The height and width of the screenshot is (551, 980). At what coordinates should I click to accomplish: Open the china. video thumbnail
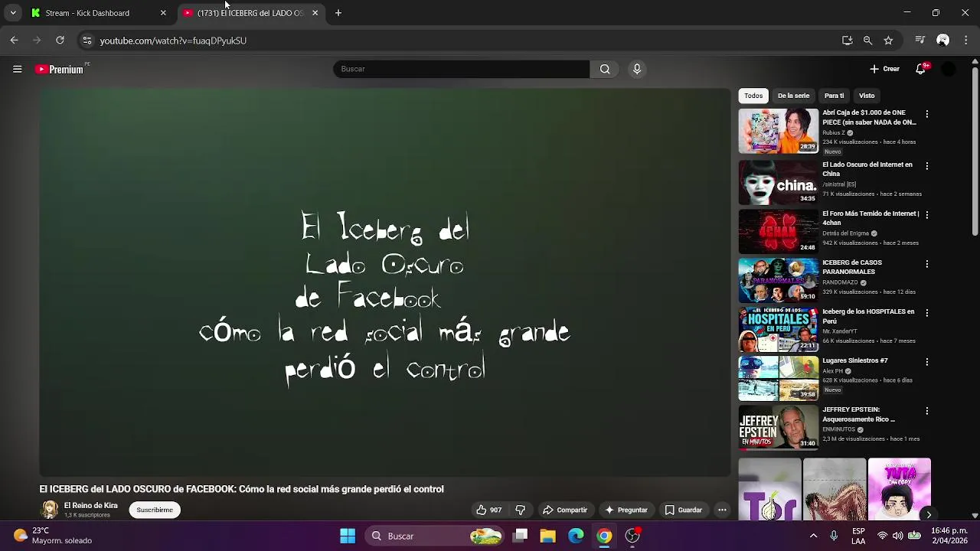point(778,183)
